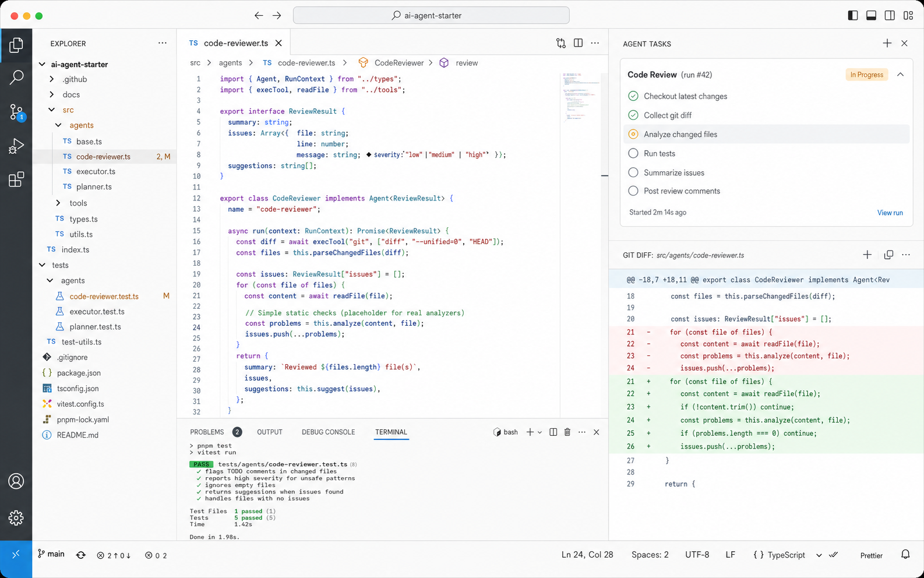The height and width of the screenshot is (578, 924).
Task: Select the Run tests step circle
Action: tap(633, 153)
